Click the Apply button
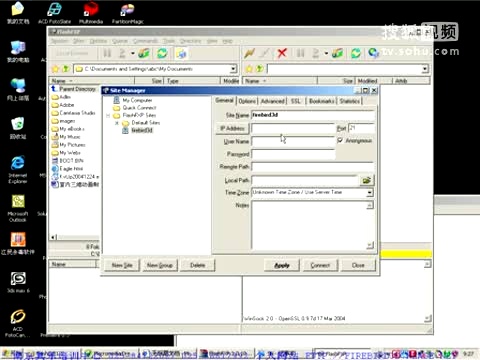480x360 pixels. [x=282, y=265]
